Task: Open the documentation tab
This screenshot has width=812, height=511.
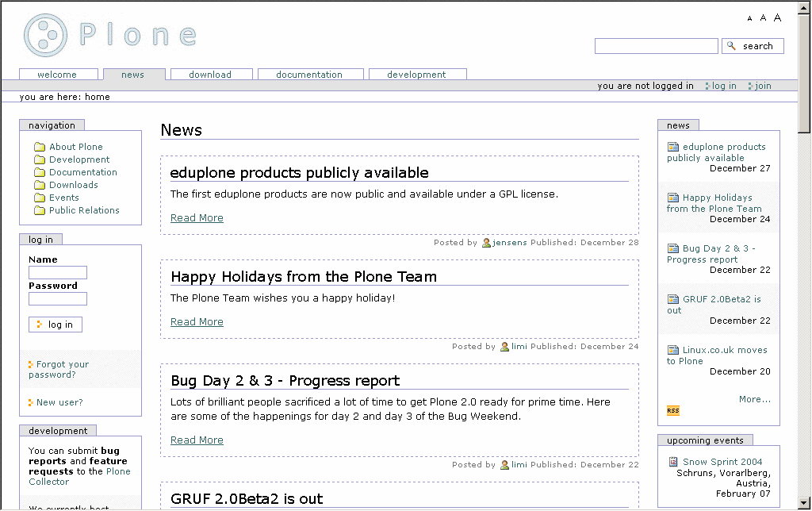Action: [309, 75]
